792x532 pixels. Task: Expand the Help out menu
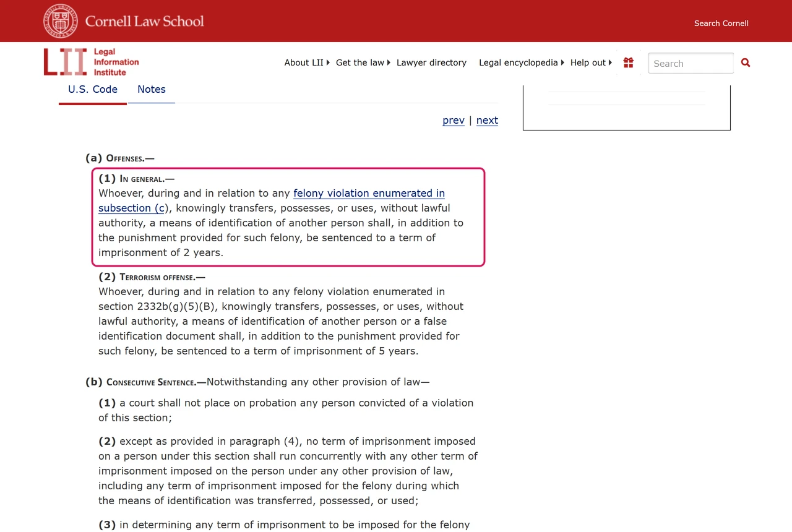coord(591,62)
